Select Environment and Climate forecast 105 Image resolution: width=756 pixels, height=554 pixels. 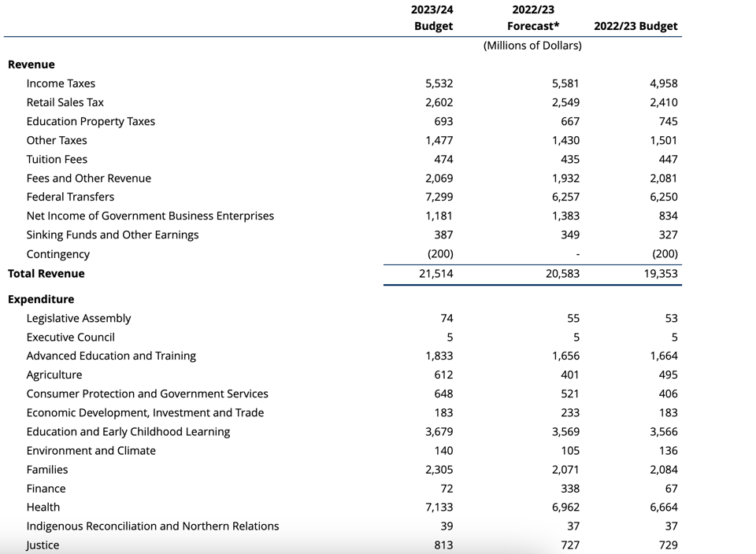pos(570,450)
